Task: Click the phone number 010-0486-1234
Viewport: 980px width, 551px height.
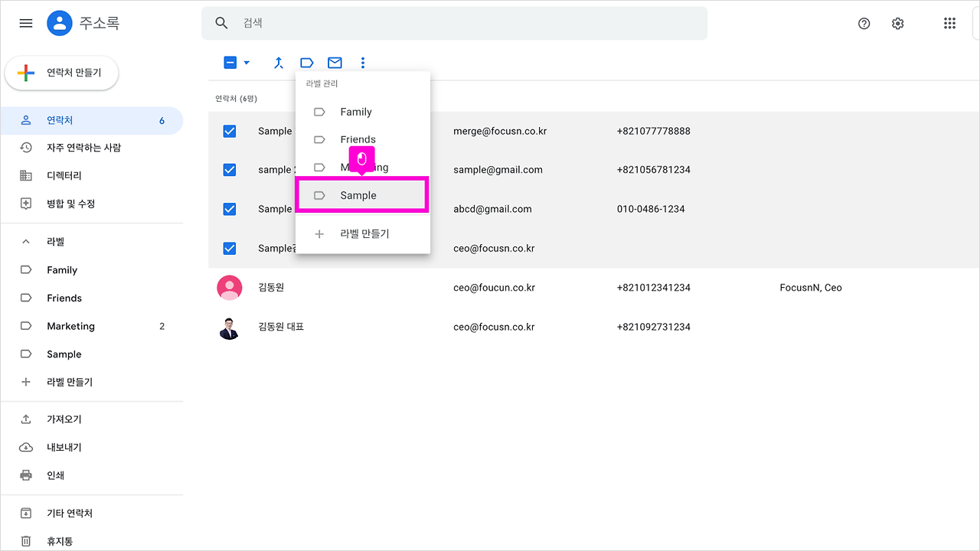Action: click(x=651, y=209)
